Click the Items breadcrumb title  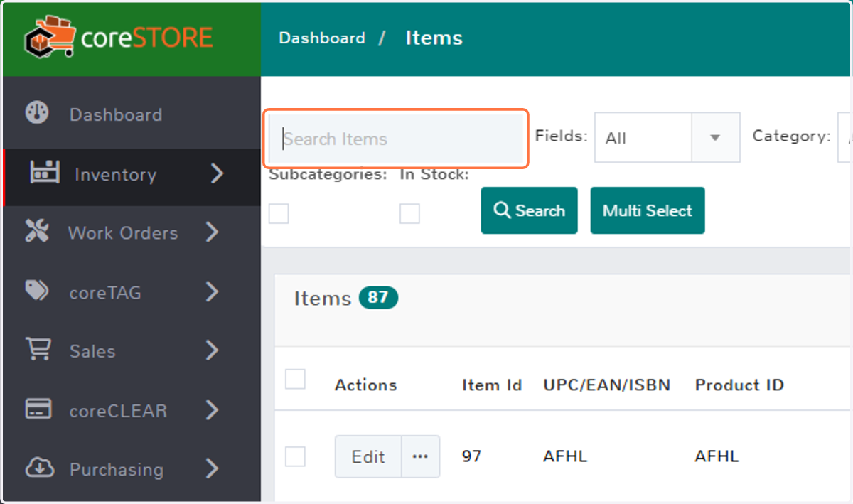click(434, 38)
